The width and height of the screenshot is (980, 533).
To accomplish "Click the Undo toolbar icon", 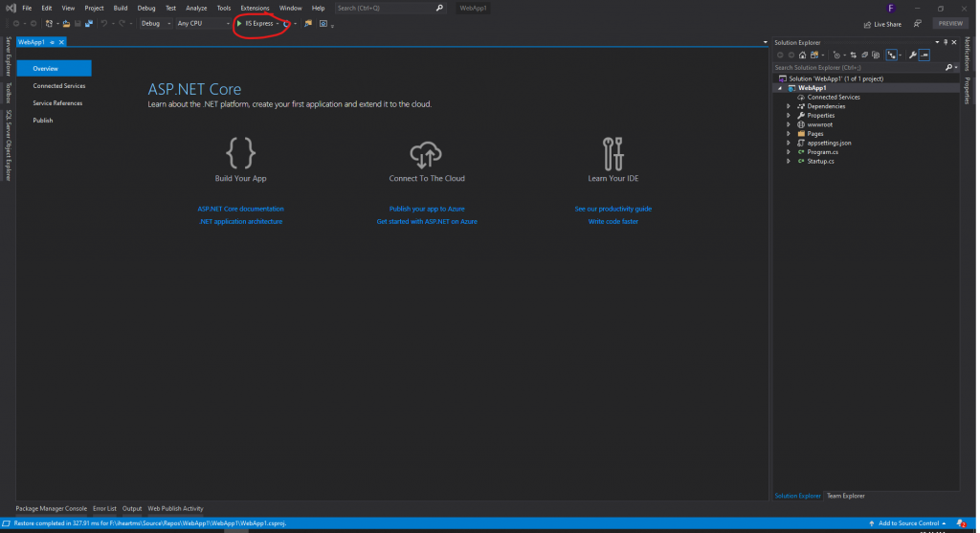I will pos(104,24).
